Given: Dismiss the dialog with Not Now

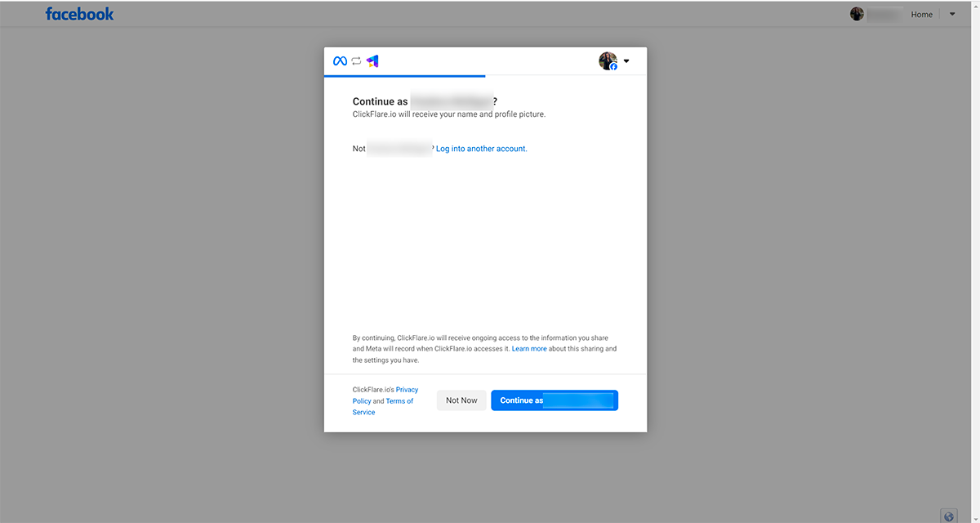Looking at the screenshot, I should tap(461, 400).
